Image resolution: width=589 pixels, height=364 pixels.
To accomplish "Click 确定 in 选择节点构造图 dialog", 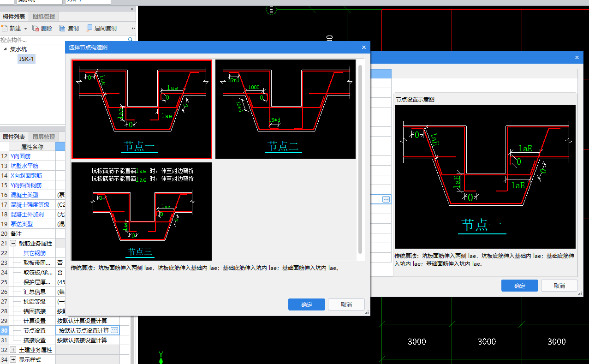I will [307, 304].
